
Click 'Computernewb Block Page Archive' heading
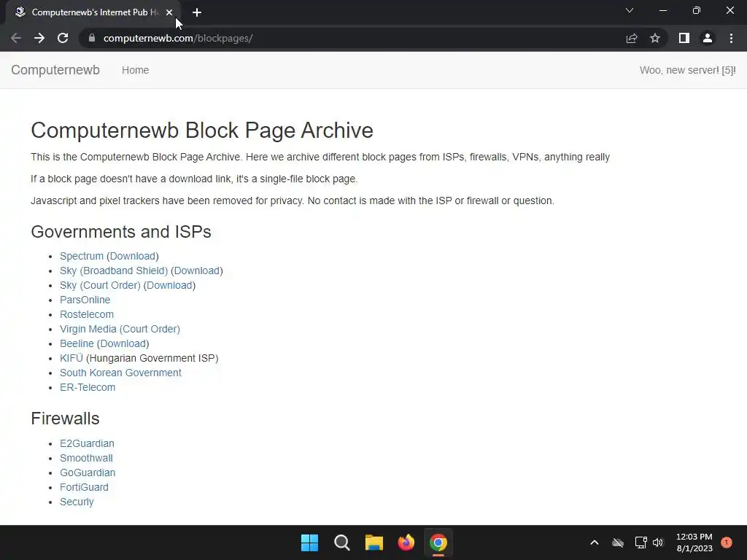202,131
